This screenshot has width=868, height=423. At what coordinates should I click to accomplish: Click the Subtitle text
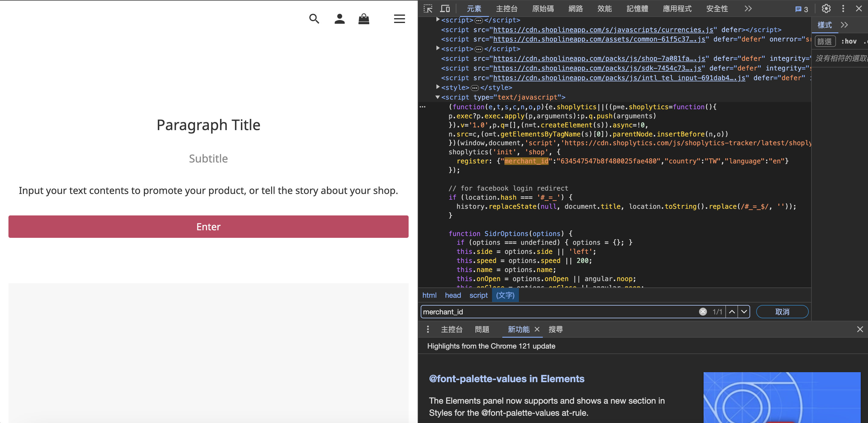(208, 159)
